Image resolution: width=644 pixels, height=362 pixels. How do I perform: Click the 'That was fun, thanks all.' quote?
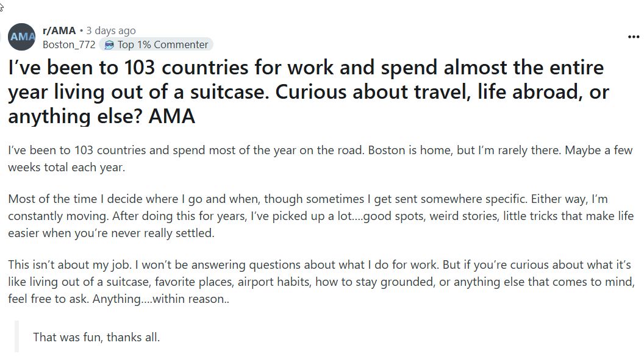[96, 338]
